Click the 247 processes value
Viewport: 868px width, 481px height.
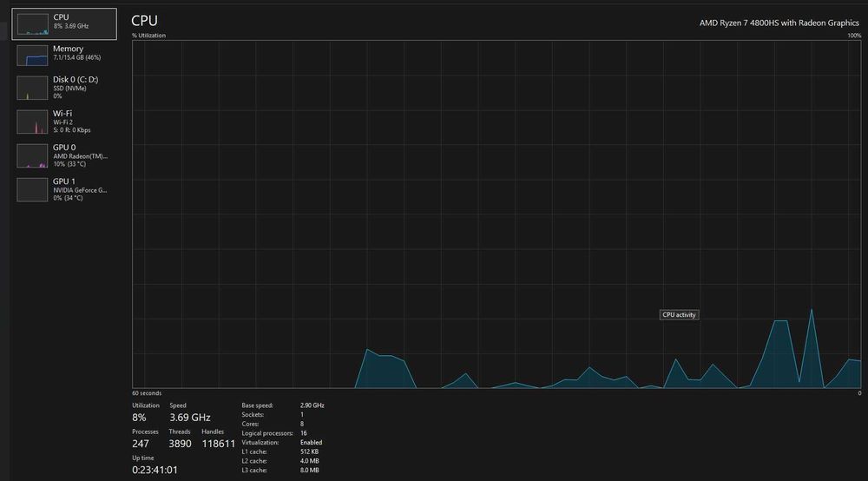[x=141, y=444]
